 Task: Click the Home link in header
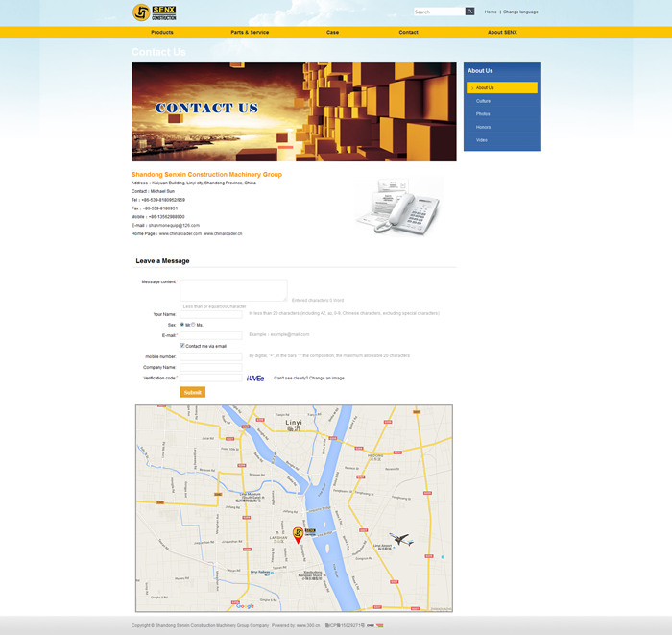pos(491,12)
